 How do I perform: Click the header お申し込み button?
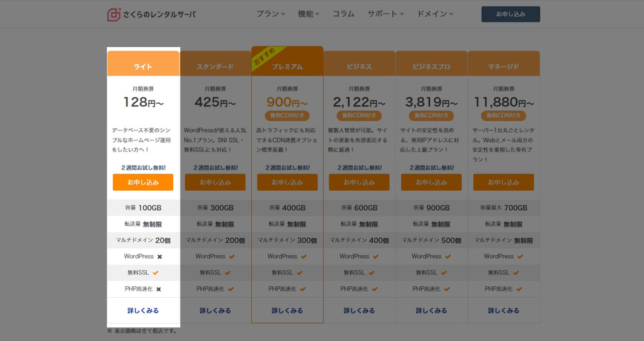(x=511, y=14)
